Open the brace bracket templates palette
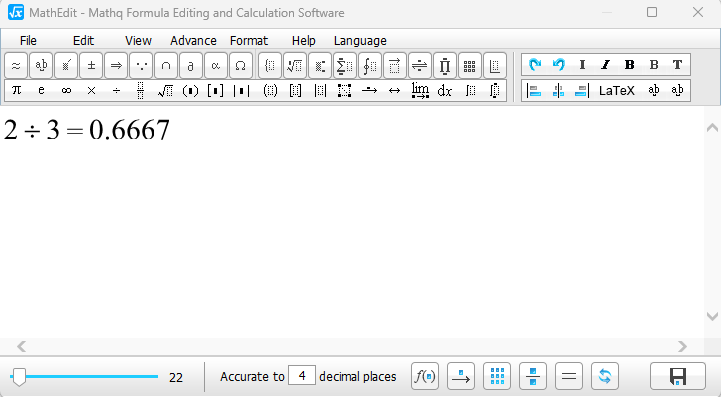 270,66
